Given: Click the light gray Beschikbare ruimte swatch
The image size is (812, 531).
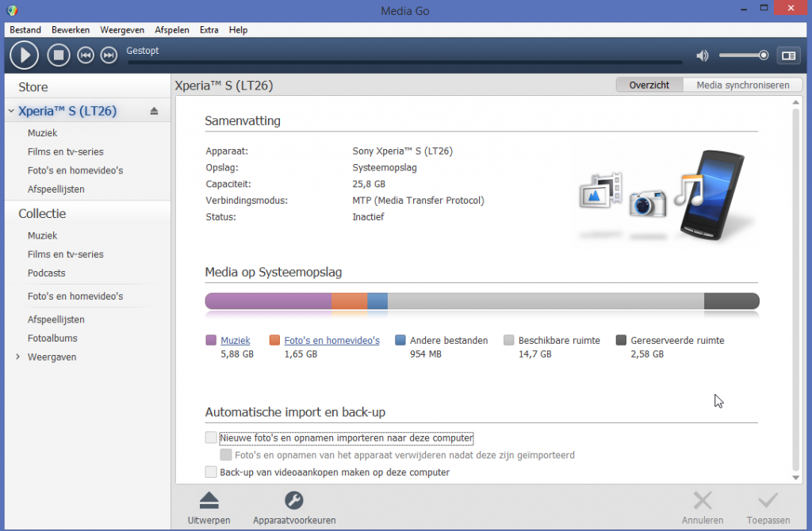Looking at the screenshot, I should pos(508,340).
